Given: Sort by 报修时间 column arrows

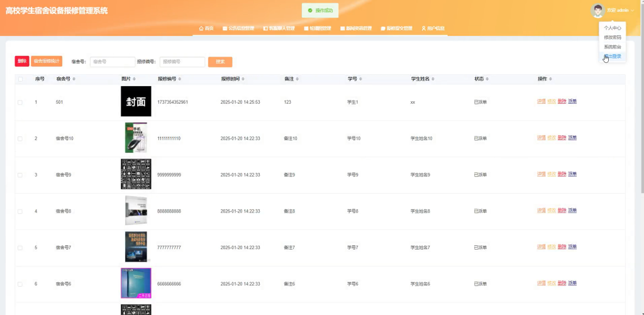Looking at the screenshot, I should pos(243,79).
